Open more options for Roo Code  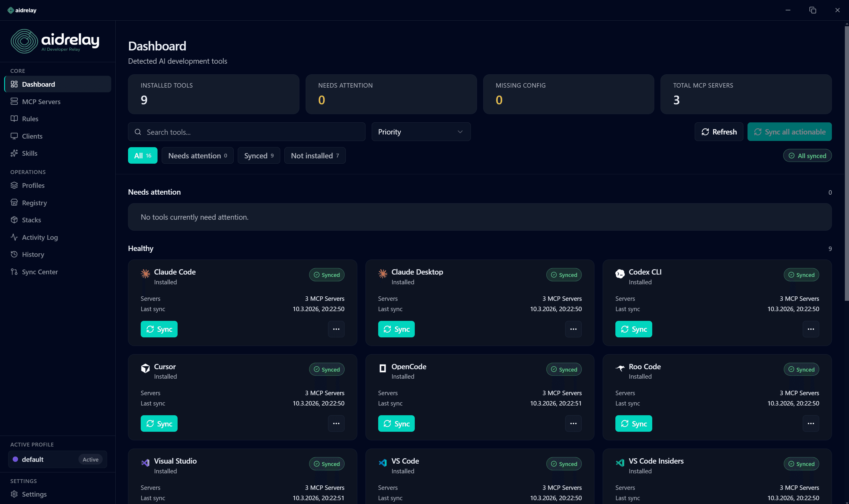811,423
